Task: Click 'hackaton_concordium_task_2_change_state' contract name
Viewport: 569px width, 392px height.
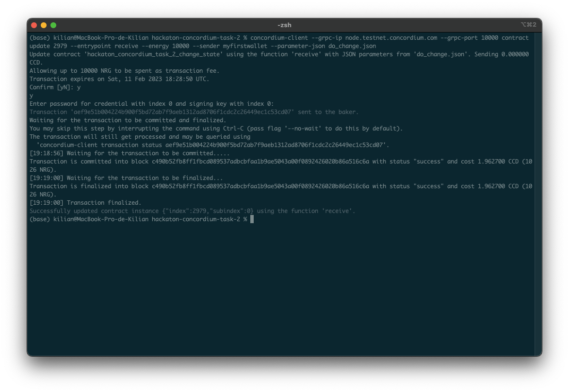Action: (x=153, y=54)
